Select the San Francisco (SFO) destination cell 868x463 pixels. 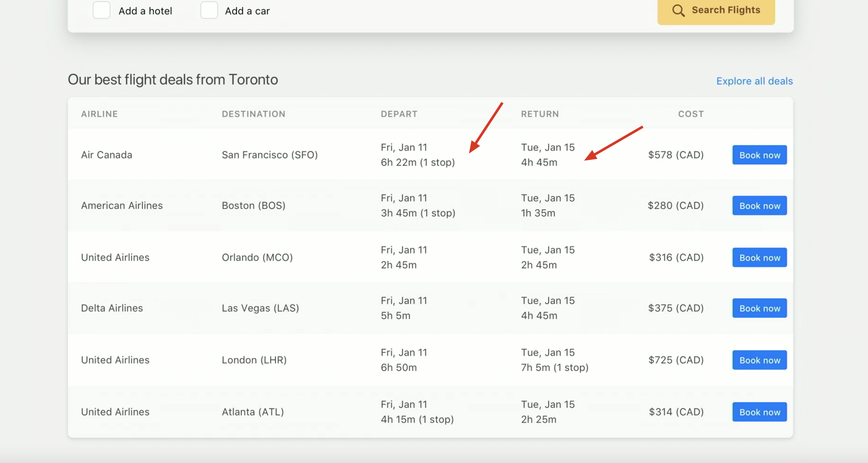coord(270,155)
